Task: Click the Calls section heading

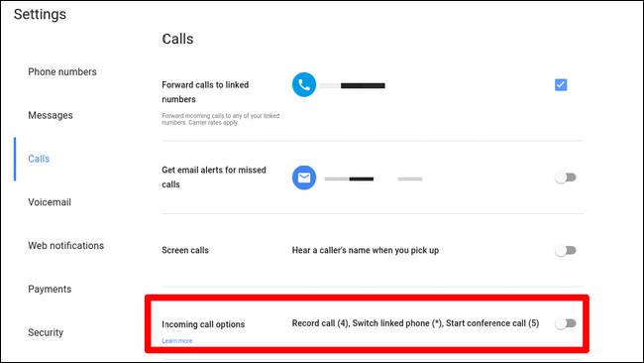Action: tap(177, 39)
